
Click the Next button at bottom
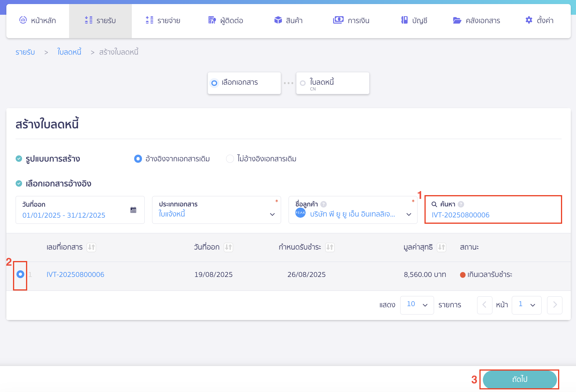click(x=520, y=379)
